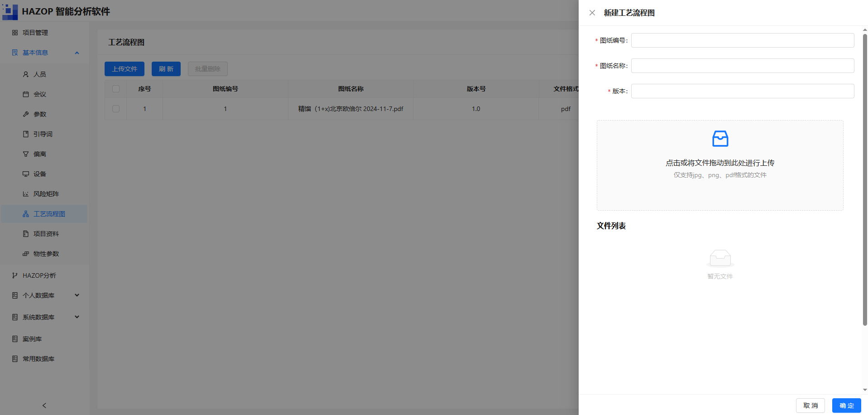Click the 版本号 cell 1.0
The width and height of the screenshot is (868, 415).
[476, 109]
